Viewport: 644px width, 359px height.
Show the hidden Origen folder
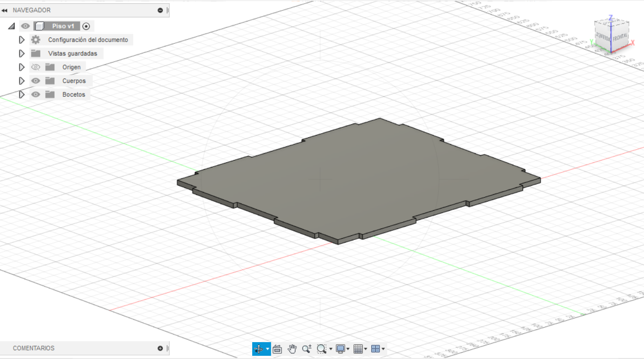pyautogui.click(x=36, y=67)
